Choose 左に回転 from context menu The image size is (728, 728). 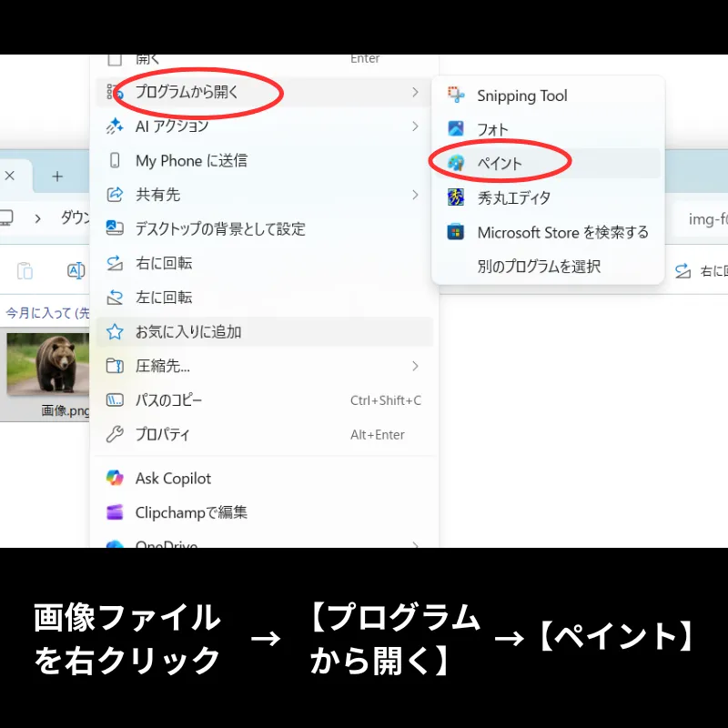click(164, 298)
